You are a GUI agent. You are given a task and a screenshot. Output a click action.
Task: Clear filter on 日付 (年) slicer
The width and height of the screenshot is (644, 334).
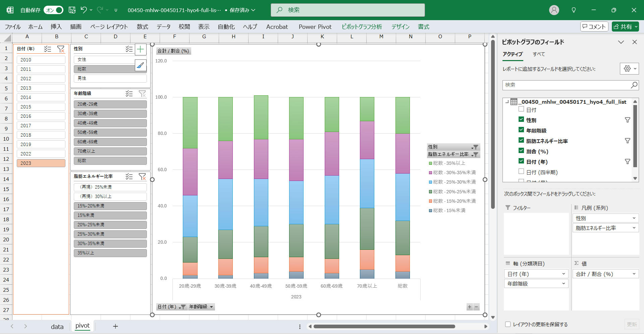(x=61, y=49)
